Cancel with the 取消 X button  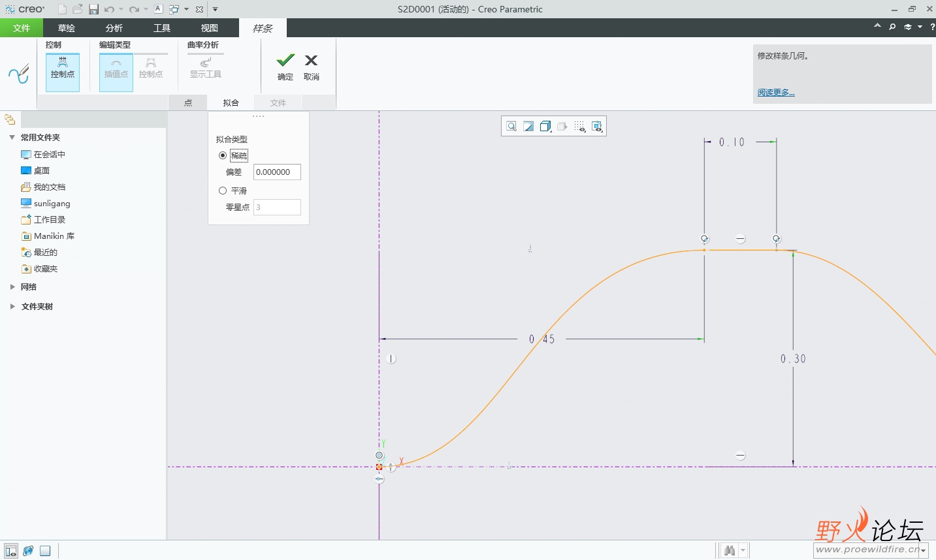[x=312, y=67]
